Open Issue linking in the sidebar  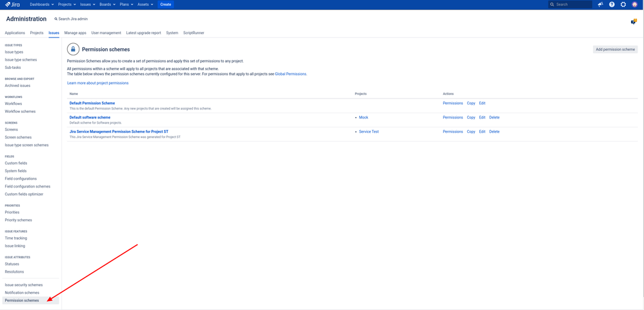tap(15, 246)
